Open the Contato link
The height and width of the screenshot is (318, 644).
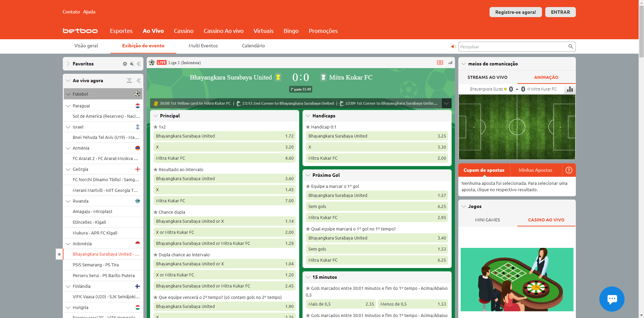(71, 12)
